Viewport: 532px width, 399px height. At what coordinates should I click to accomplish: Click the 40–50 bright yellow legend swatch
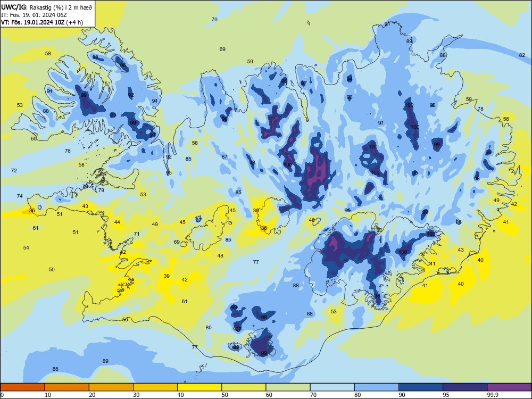tap(199, 387)
